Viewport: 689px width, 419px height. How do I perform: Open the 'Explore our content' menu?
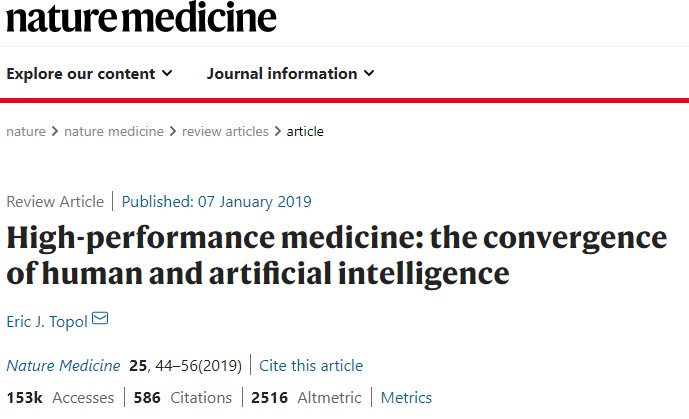[89, 73]
